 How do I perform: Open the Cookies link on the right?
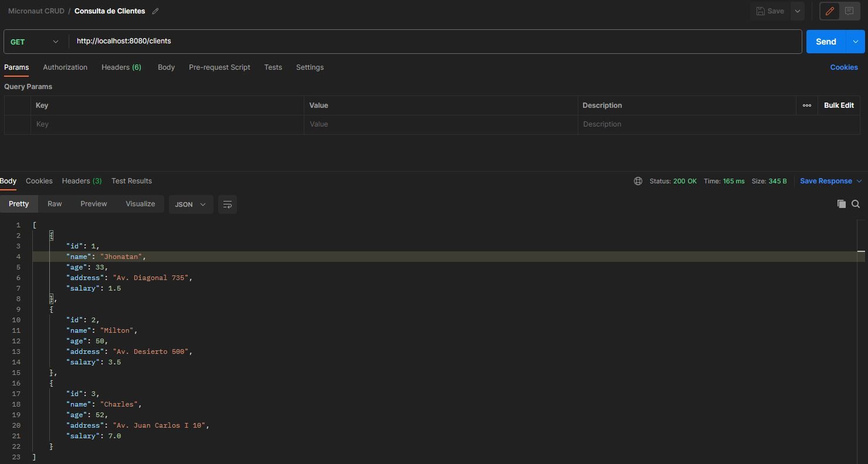[x=844, y=67]
